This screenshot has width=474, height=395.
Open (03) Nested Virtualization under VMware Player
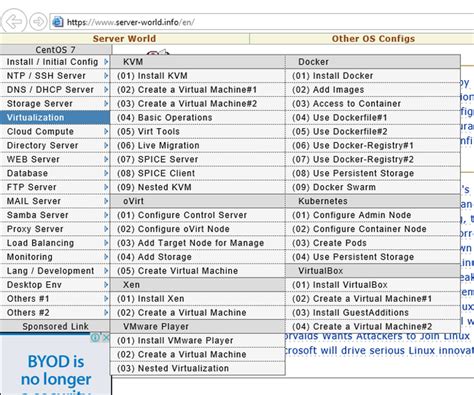click(198, 368)
